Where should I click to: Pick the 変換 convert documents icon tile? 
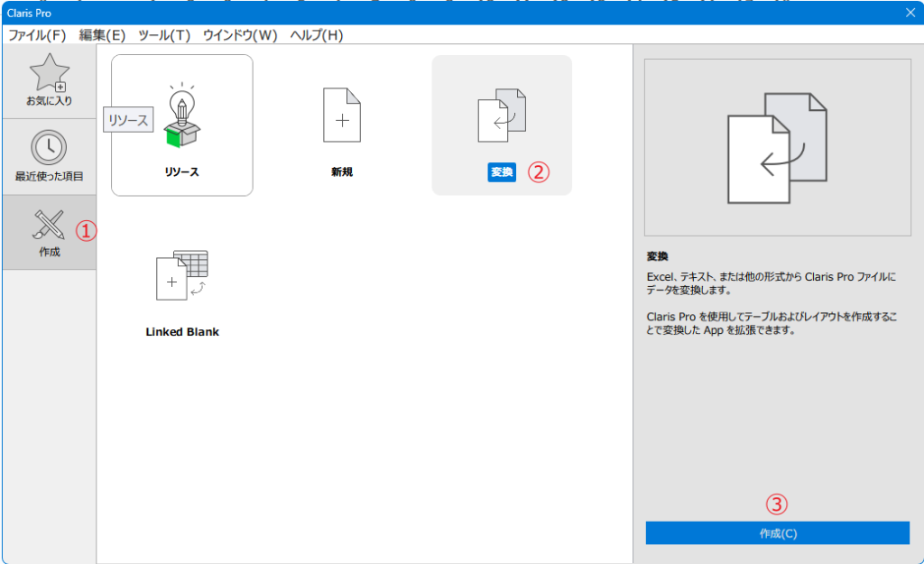tap(501, 116)
